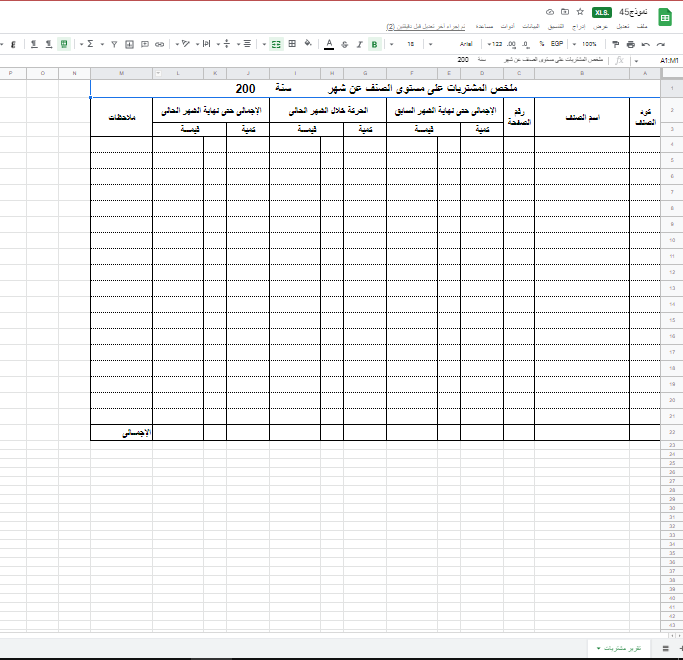Select the paint format tool
This screenshot has height=660, width=683.
[x=615, y=44]
